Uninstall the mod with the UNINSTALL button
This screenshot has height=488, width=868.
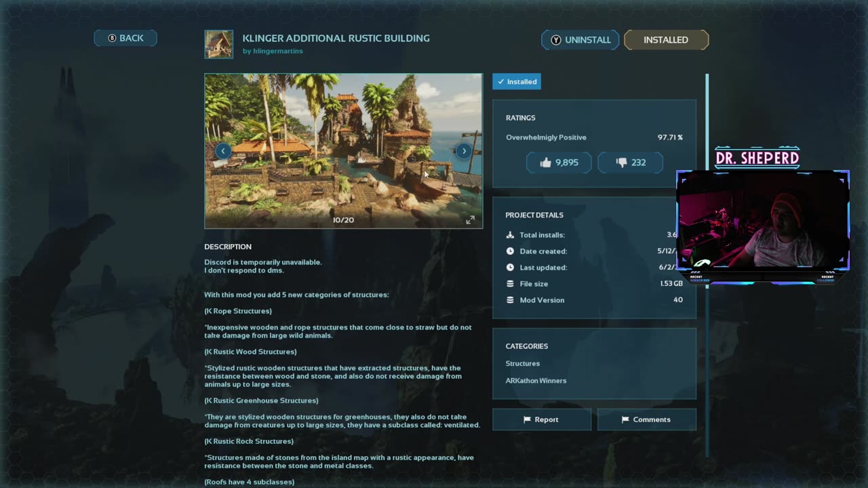[x=580, y=40]
